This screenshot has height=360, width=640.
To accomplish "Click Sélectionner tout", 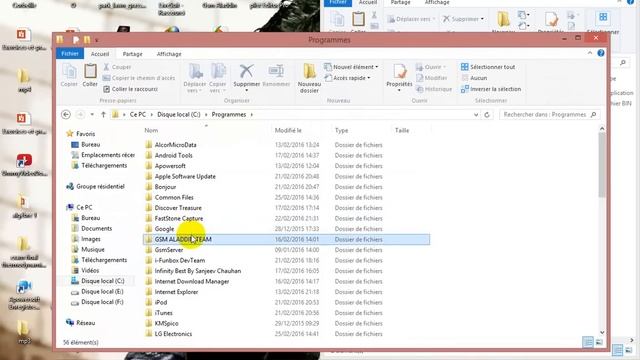I will point(488,67).
